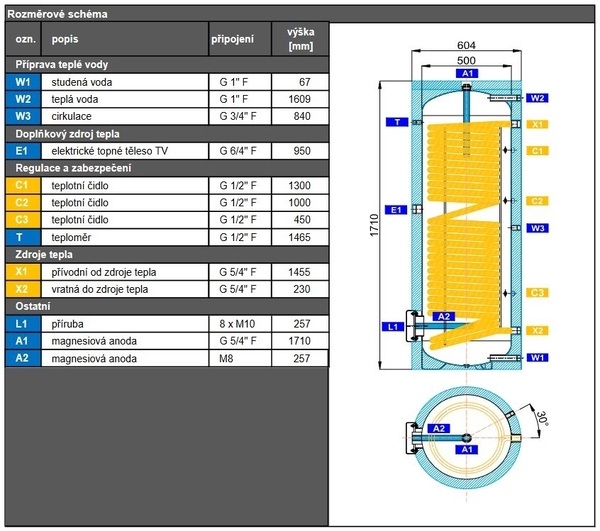The image size is (600, 531).
Task: Click the yellow C3 badge in the table
Action: (23, 220)
